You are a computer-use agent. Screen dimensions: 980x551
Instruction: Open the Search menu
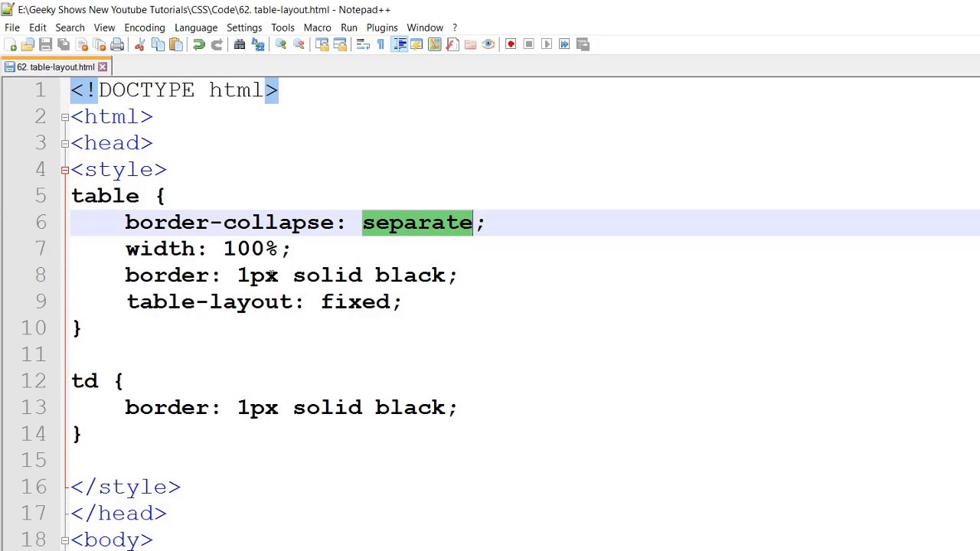pos(70,28)
